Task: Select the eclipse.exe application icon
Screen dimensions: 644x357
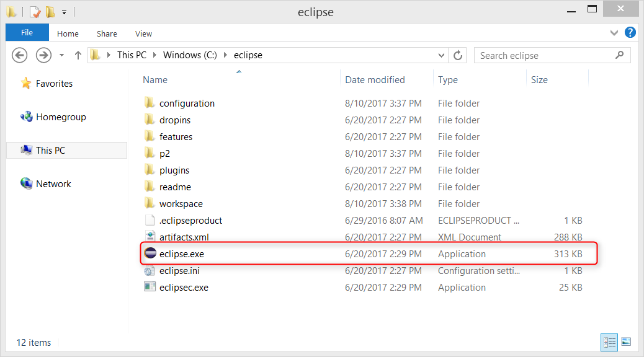Action: [x=150, y=253]
